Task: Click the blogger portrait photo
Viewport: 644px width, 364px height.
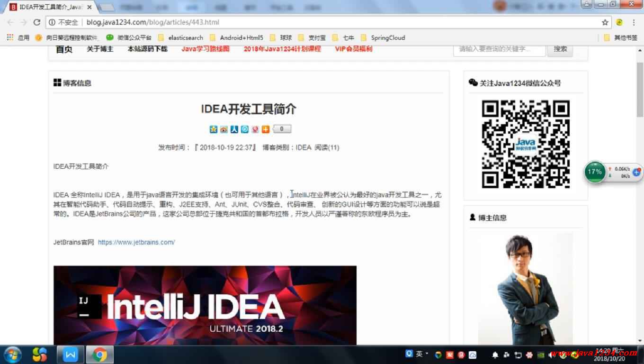Action: point(526,288)
